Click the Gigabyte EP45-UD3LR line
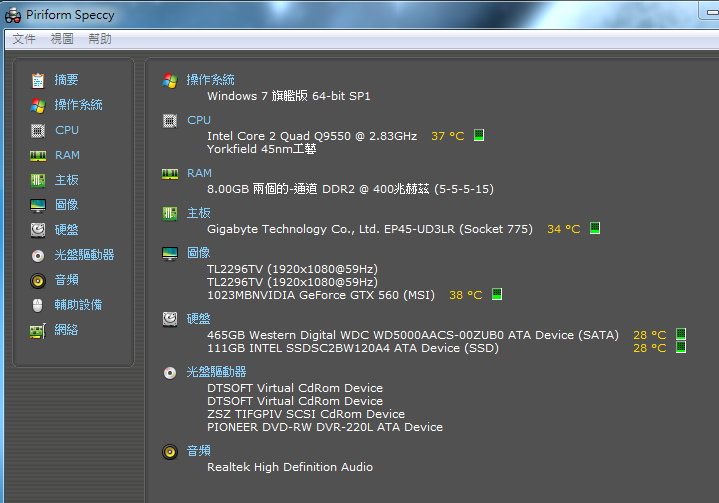Viewport: 719px width, 503px height. 370,229
